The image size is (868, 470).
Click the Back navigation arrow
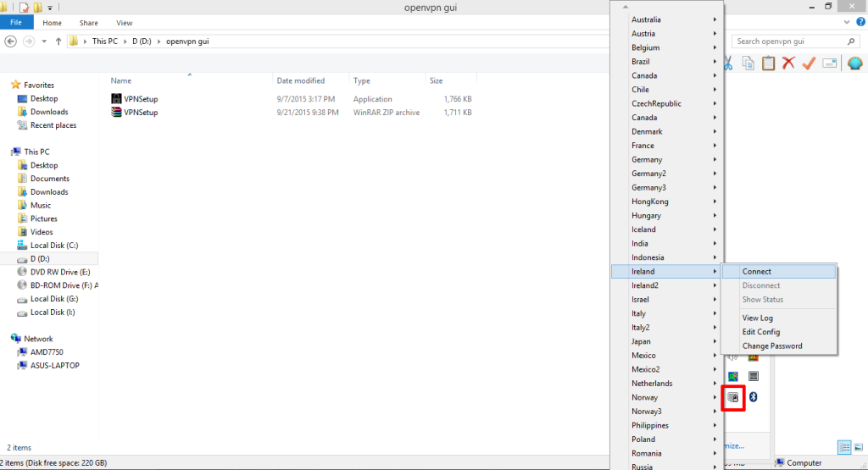click(10, 41)
